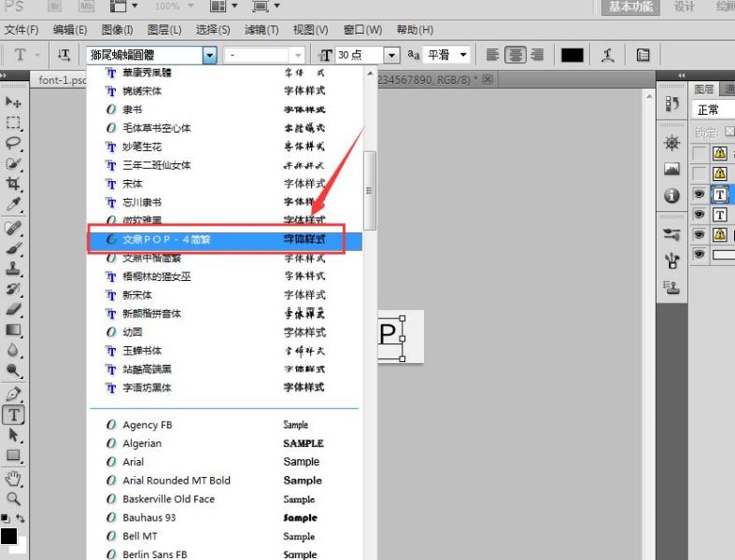This screenshot has width=735, height=560.
Task: Toggle visibility of second text layer
Action: [x=700, y=215]
